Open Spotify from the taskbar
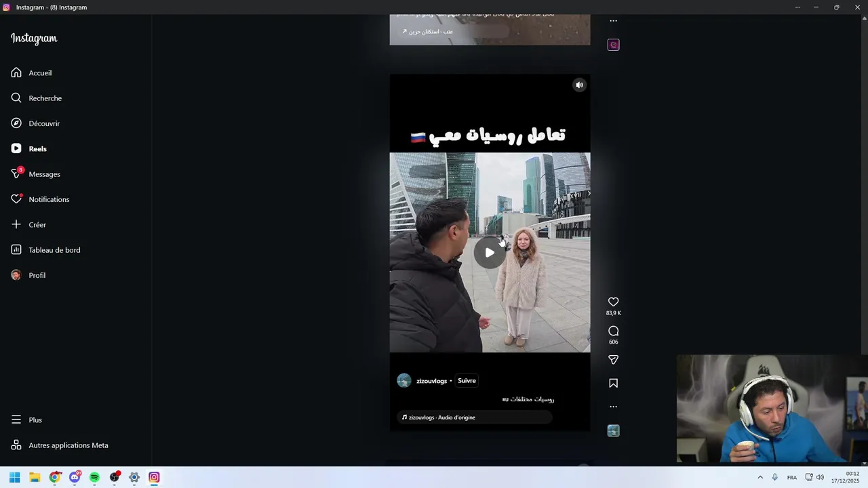The height and width of the screenshot is (488, 868). (x=94, y=477)
